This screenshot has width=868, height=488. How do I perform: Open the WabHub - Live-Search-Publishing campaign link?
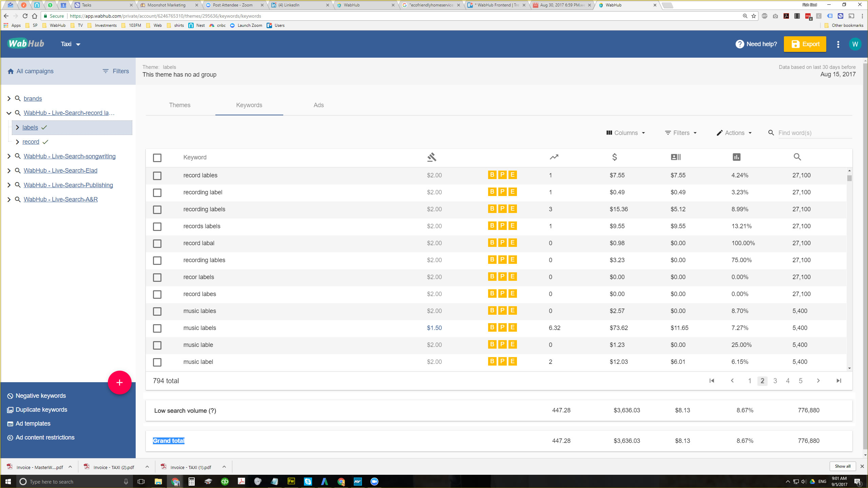point(68,185)
